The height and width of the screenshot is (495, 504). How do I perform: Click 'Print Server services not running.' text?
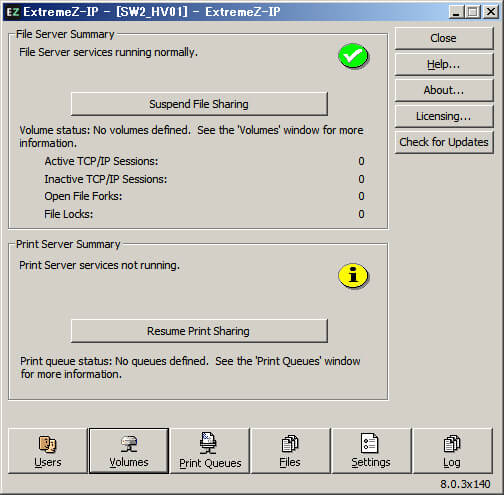point(99,265)
